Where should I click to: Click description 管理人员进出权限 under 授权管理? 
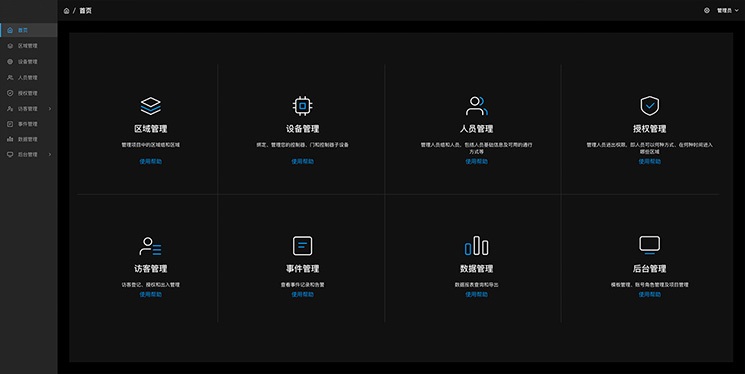(x=649, y=148)
